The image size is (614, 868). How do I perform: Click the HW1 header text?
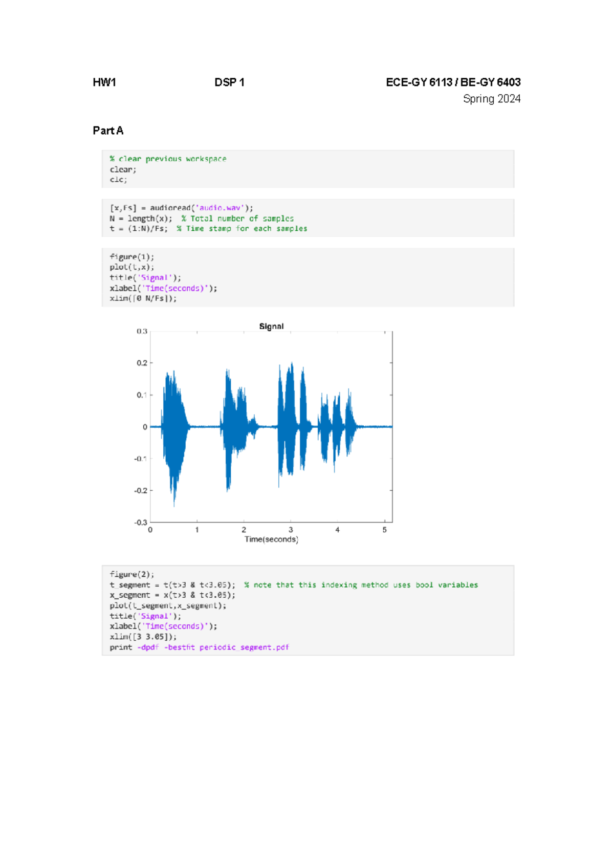(104, 82)
